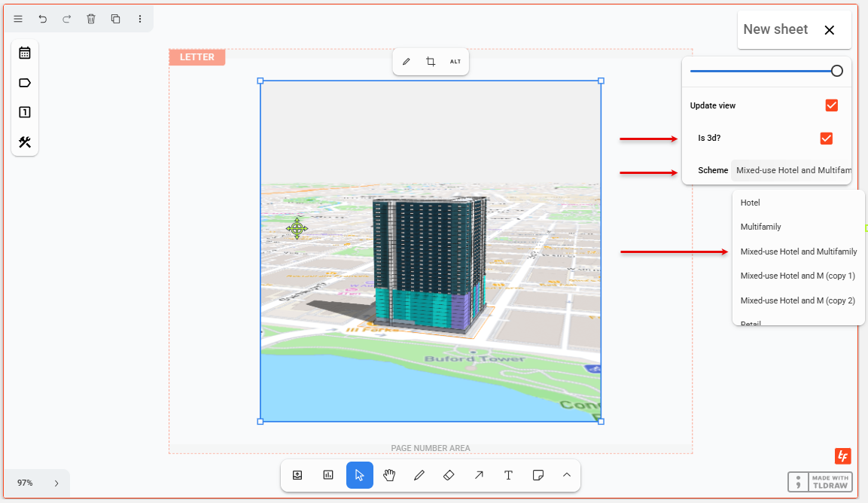Click the duplicate icon in top toolbar
This screenshot has width=868, height=503.
tap(115, 19)
